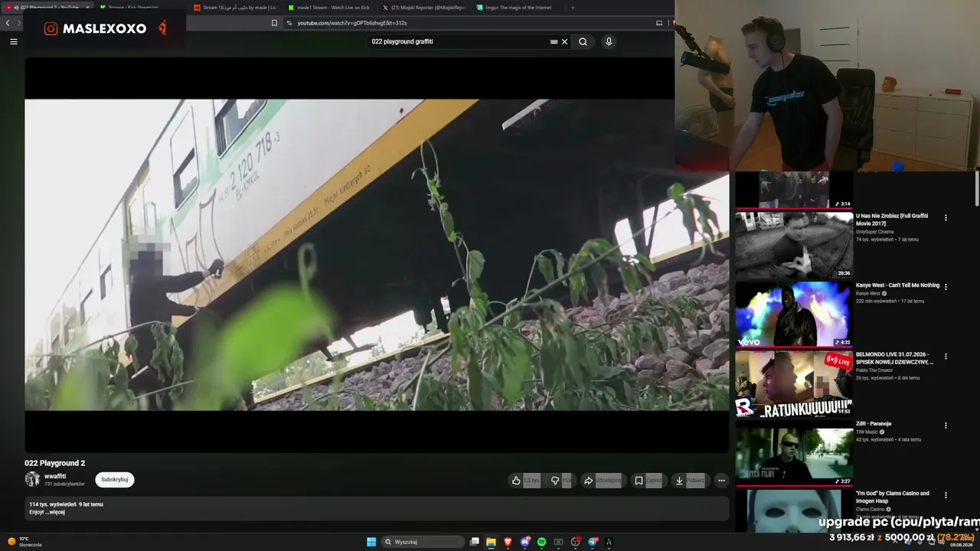Screen dimensions: 980x551
Task: Open the U Nas Nie Zrobisz title link
Action: [x=892, y=220]
